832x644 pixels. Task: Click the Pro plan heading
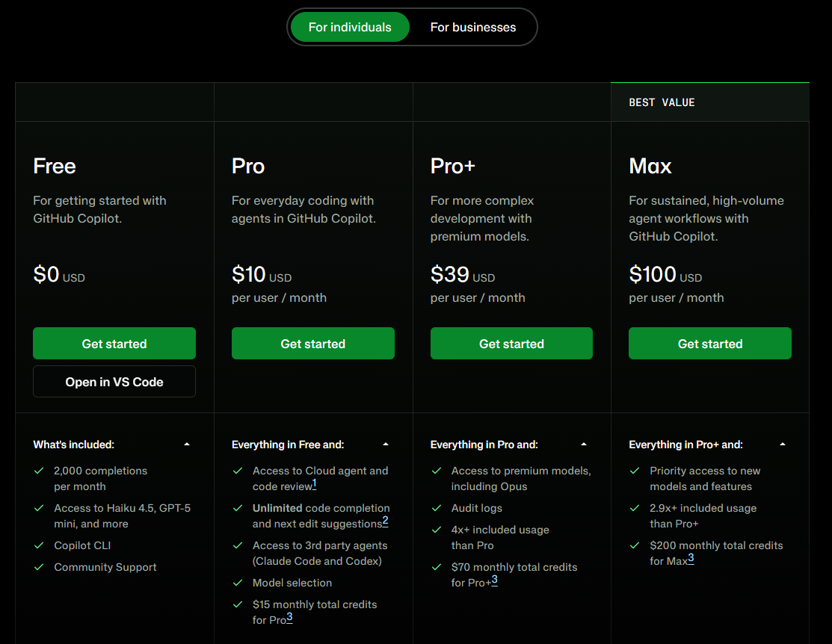tap(248, 166)
